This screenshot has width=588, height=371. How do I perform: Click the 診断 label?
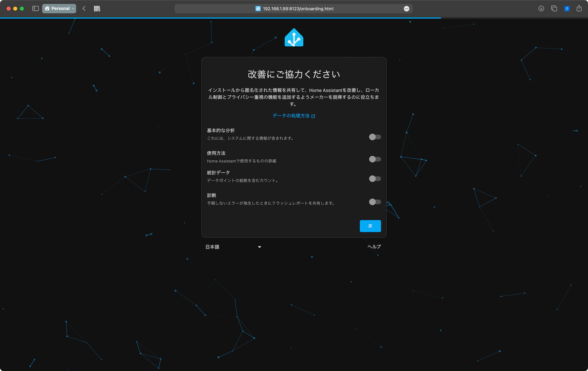point(211,195)
